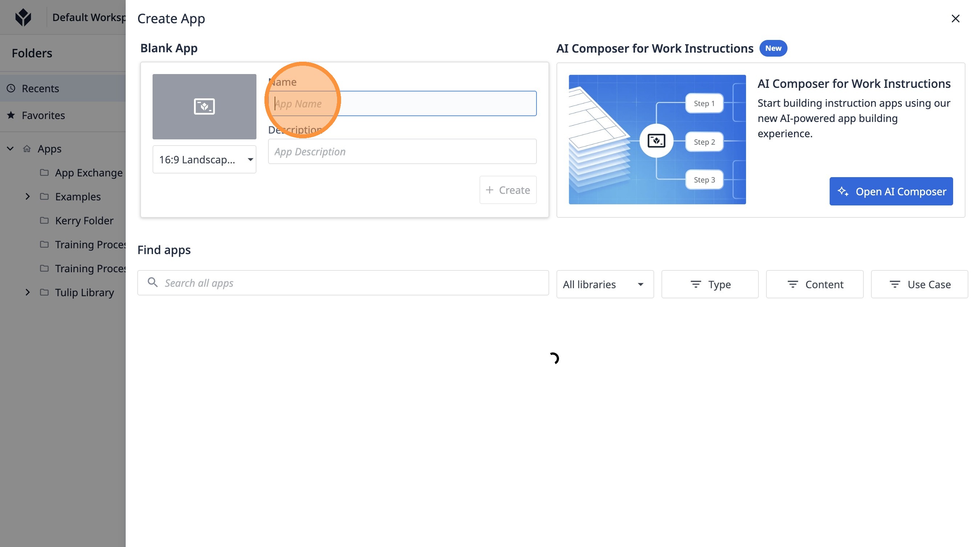Close the Create App dialog
Screen dimensions: 980x547
[955, 18]
